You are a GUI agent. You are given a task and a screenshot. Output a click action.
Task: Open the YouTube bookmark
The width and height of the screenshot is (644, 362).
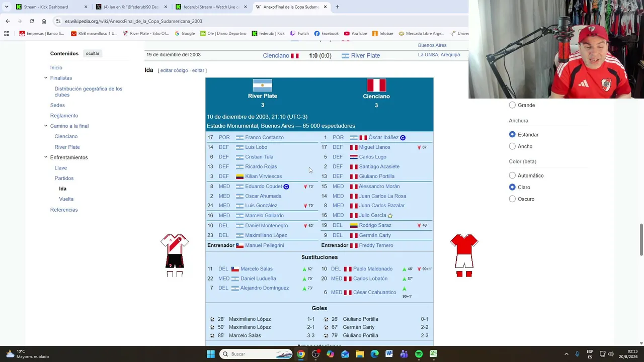click(355, 34)
